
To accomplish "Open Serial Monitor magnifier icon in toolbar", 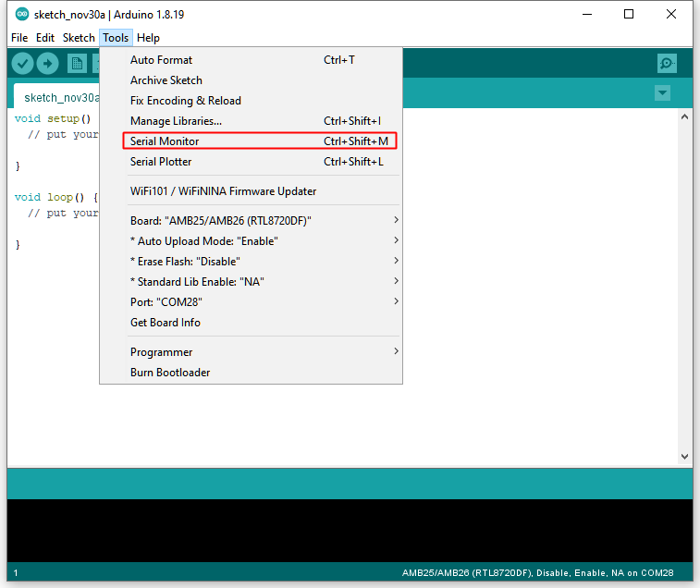I will (x=667, y=64).
